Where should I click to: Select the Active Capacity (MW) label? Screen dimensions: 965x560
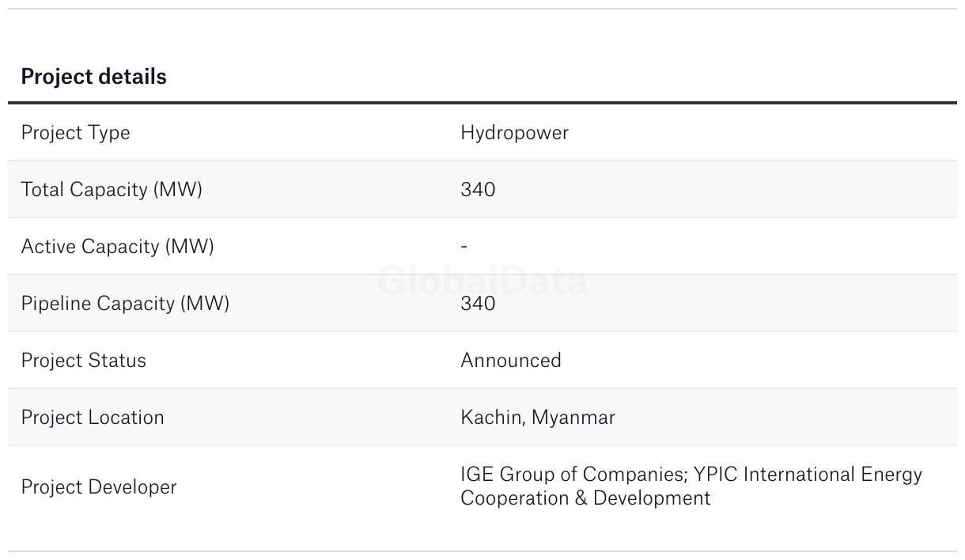[117, 247]
